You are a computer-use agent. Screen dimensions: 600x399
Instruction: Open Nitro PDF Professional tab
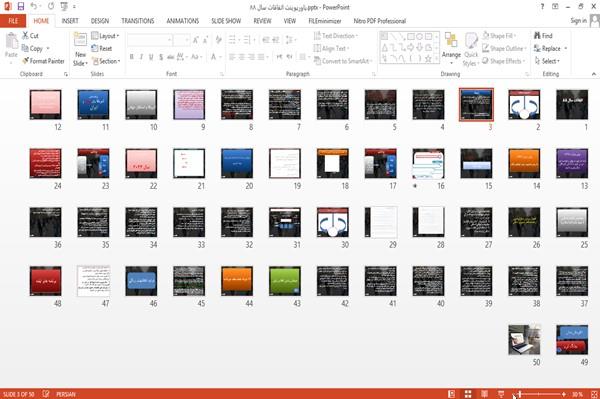point(380,21)
